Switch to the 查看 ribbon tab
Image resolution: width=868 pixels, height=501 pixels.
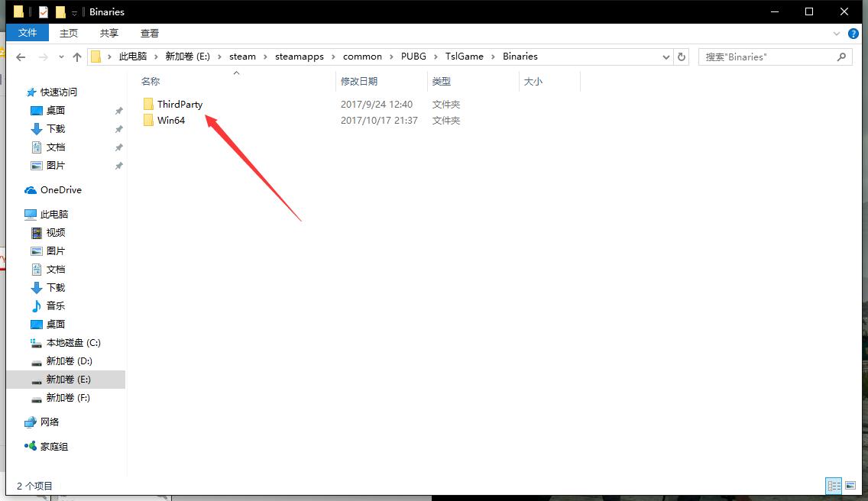(150, 33)
